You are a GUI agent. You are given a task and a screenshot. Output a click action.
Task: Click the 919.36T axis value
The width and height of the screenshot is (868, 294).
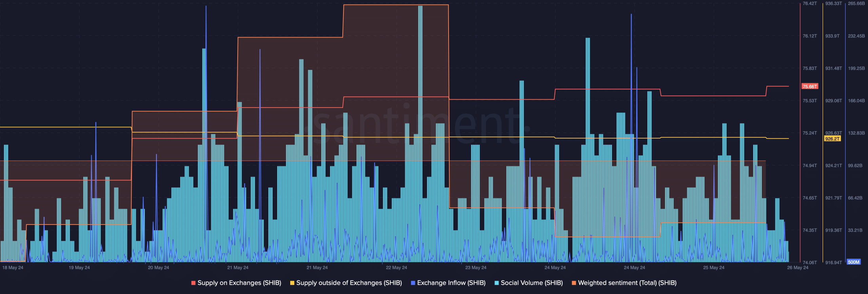pyautogui.click(x=833, y=230)
